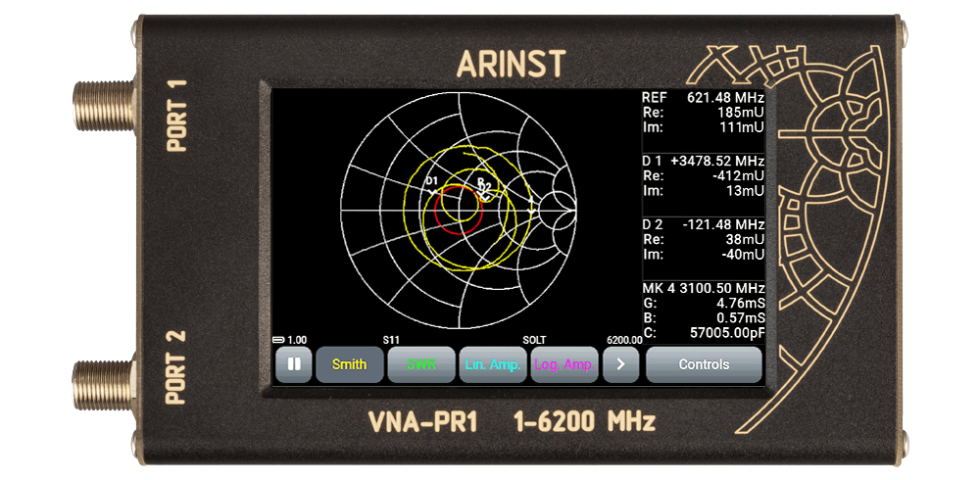980x480 pixels.
Task: Select the Smith chart mode
Action: tap(350, 364)
